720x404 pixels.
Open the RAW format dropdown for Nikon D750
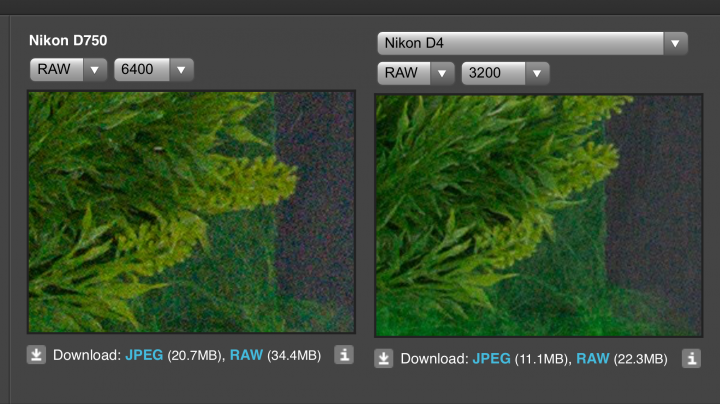click(68, 70)
